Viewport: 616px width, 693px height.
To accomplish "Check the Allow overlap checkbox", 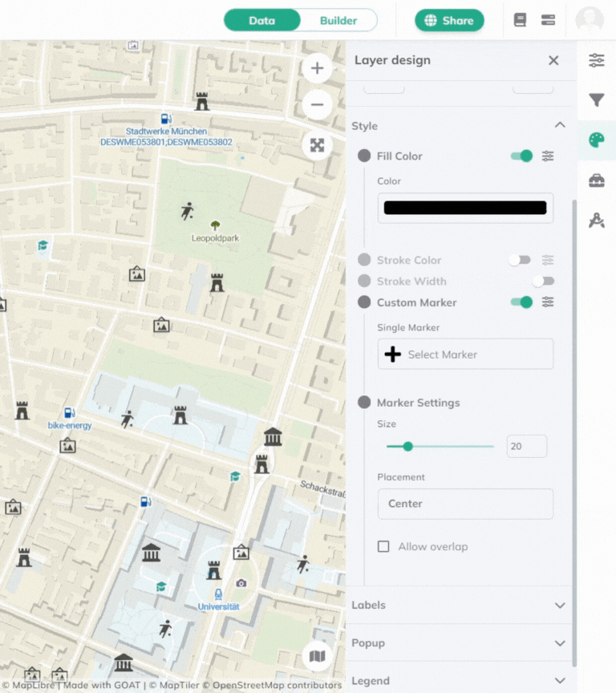I will (x=384, y=547).
